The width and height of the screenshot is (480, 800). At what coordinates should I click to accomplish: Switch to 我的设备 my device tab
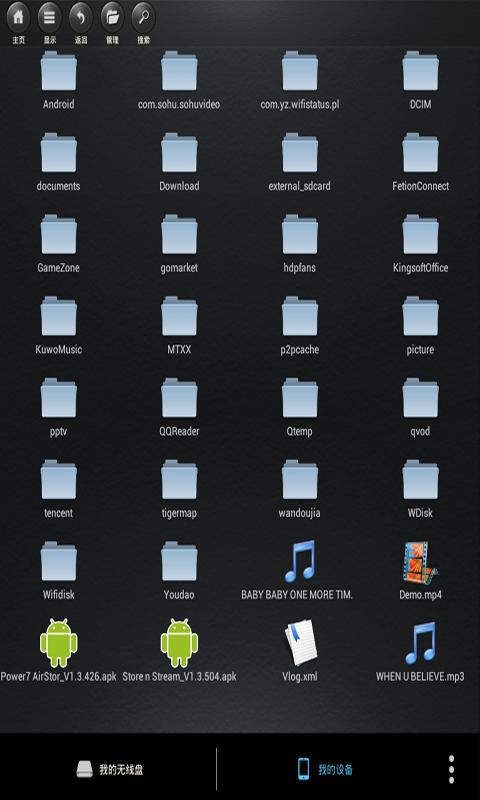point(325,768)
